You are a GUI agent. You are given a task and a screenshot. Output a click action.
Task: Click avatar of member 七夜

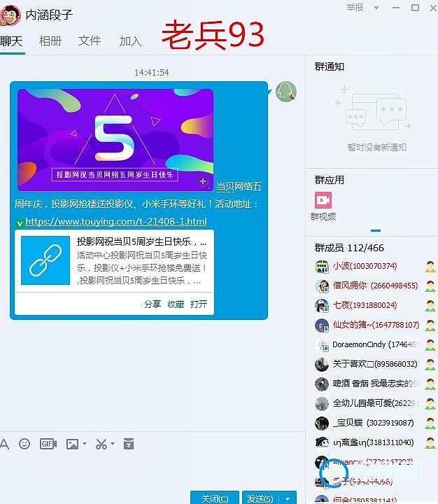(x=321, y=306)
